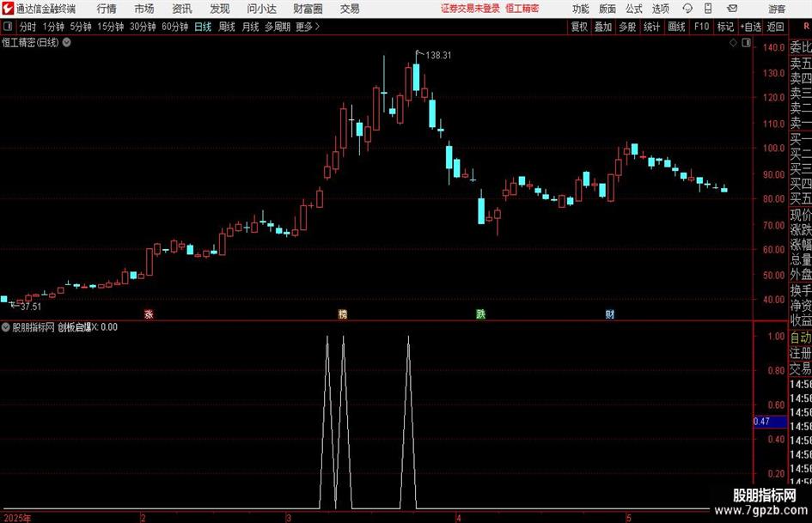Image resolution: width=812 pixels, height=523 pixels.
Task: Click the 游客 guest account label
Action: point(776,9)
